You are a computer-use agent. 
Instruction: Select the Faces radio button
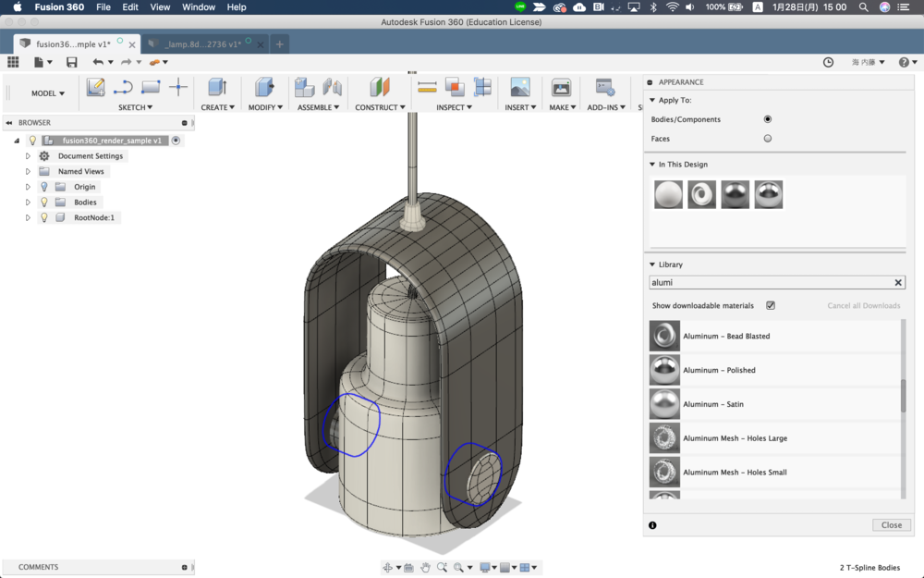click(x=767, y=139)
